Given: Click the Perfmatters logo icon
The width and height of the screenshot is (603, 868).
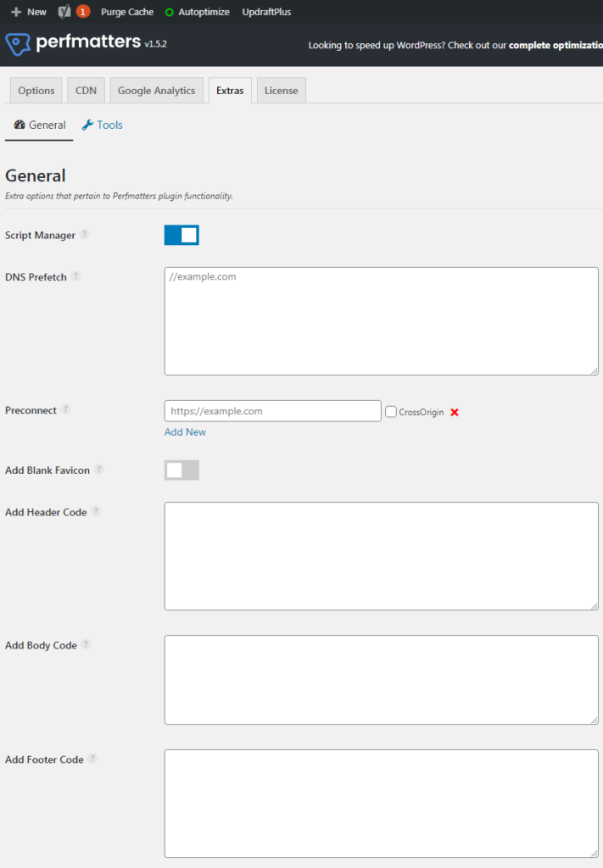Looking at the screenshot, I should (18, 44).
